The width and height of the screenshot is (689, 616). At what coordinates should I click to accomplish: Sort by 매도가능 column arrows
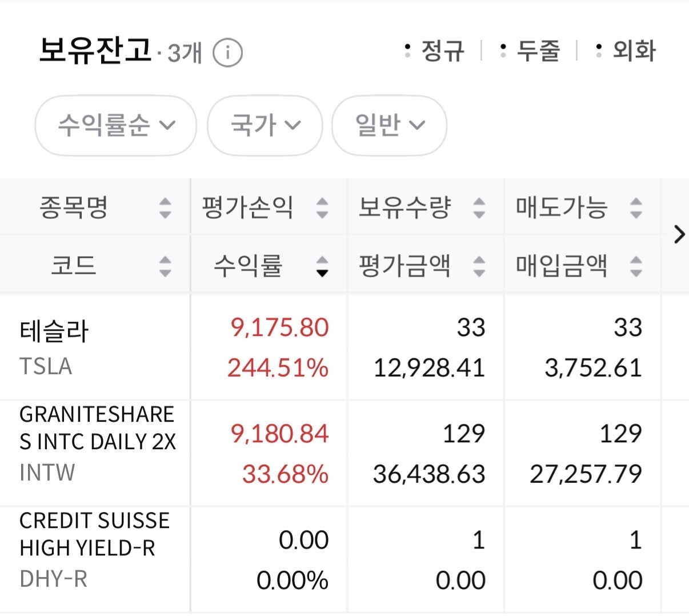[636, 207]
